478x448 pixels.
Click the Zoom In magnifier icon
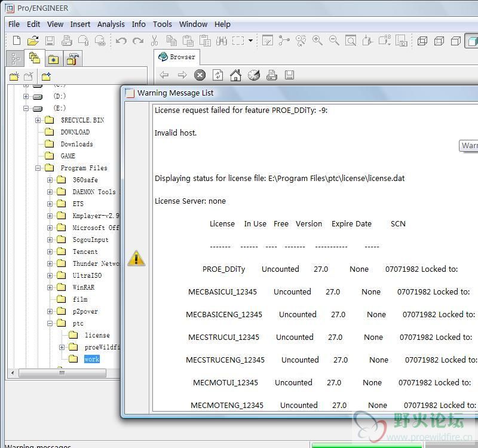click(317, 41)
